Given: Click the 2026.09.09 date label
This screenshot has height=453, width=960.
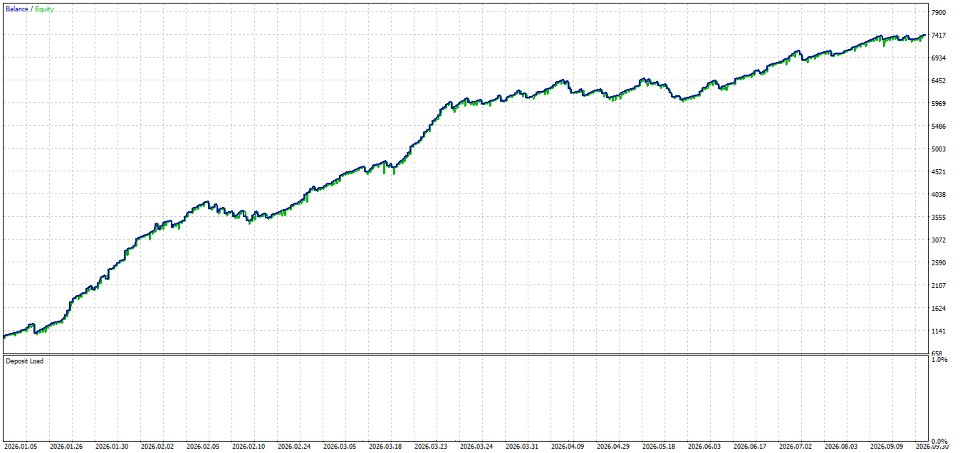Looking at the screenshot, I should tap(887, 447).
